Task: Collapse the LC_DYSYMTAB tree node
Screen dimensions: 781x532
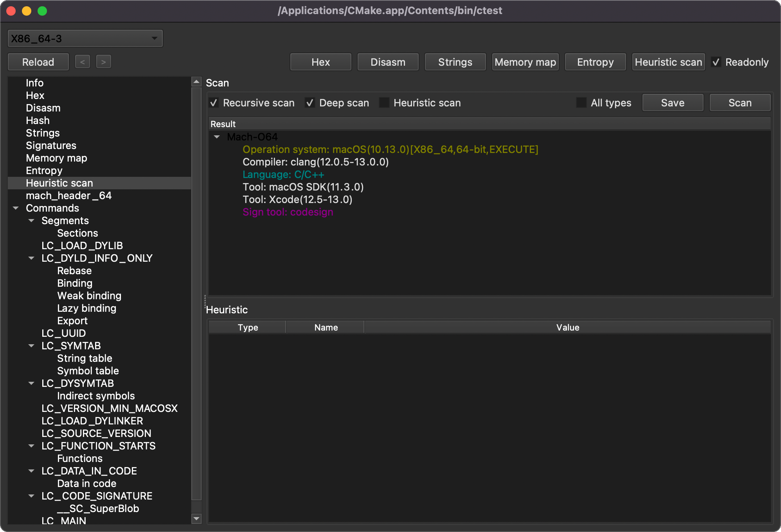Action: tap(31, 383)
